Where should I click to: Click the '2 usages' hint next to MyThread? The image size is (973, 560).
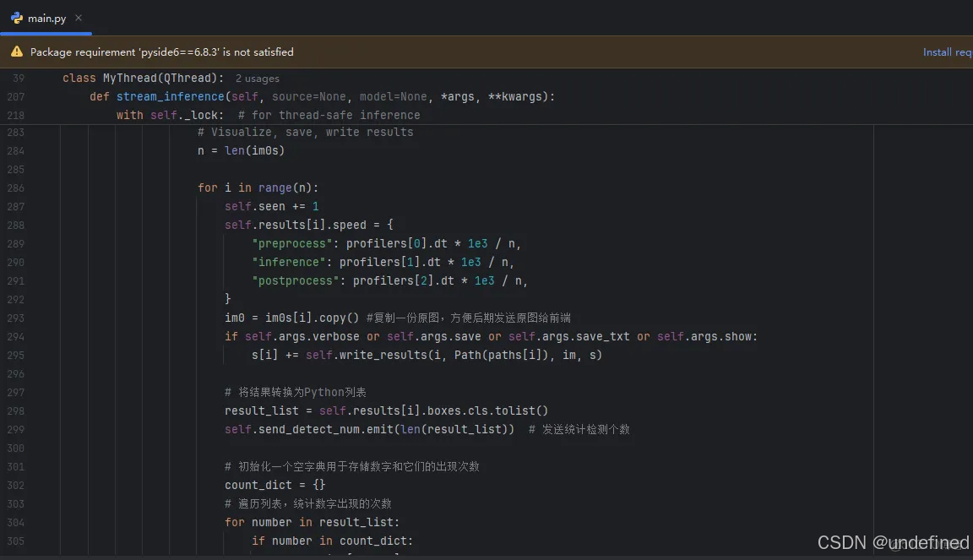257,79
